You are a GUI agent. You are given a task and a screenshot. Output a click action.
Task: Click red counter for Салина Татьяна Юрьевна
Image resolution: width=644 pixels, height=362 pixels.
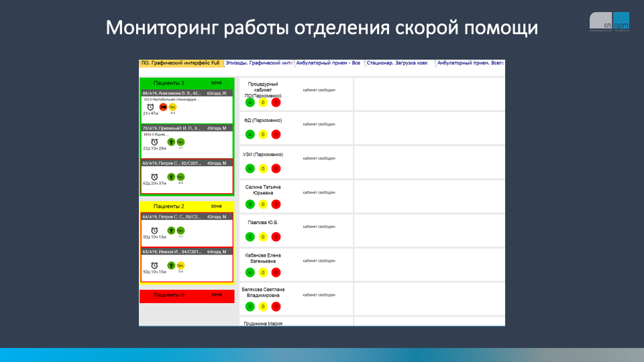point(276,204)
